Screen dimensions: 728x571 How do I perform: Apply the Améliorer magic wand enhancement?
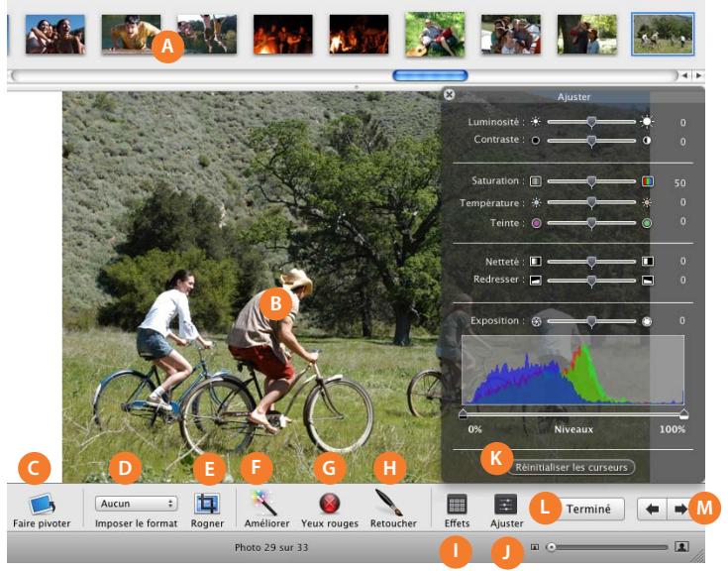coord(265,503)
